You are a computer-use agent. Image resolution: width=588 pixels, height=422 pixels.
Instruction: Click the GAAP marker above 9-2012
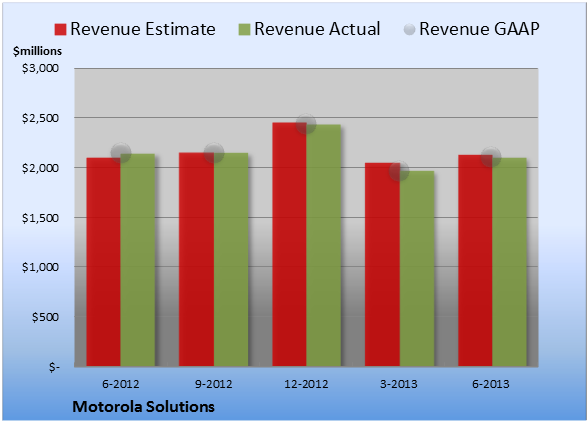[x=214, y=153]
